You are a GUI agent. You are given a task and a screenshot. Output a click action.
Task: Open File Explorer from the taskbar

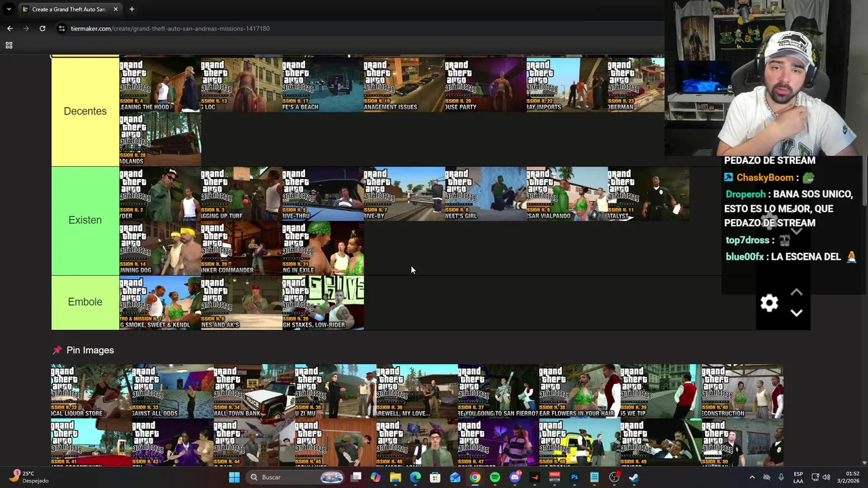[x=395, y=477]
